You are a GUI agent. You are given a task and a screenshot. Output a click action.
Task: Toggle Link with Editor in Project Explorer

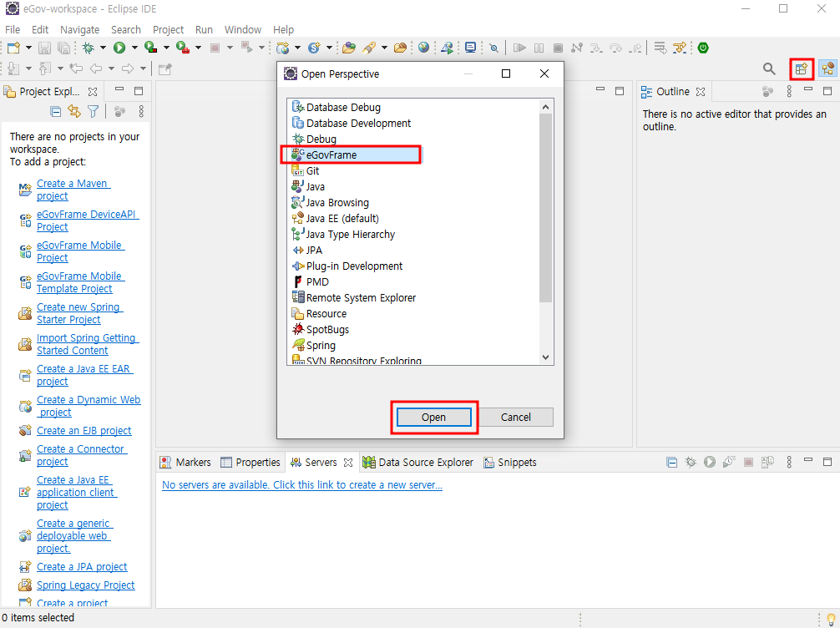(x=74, y=111)
